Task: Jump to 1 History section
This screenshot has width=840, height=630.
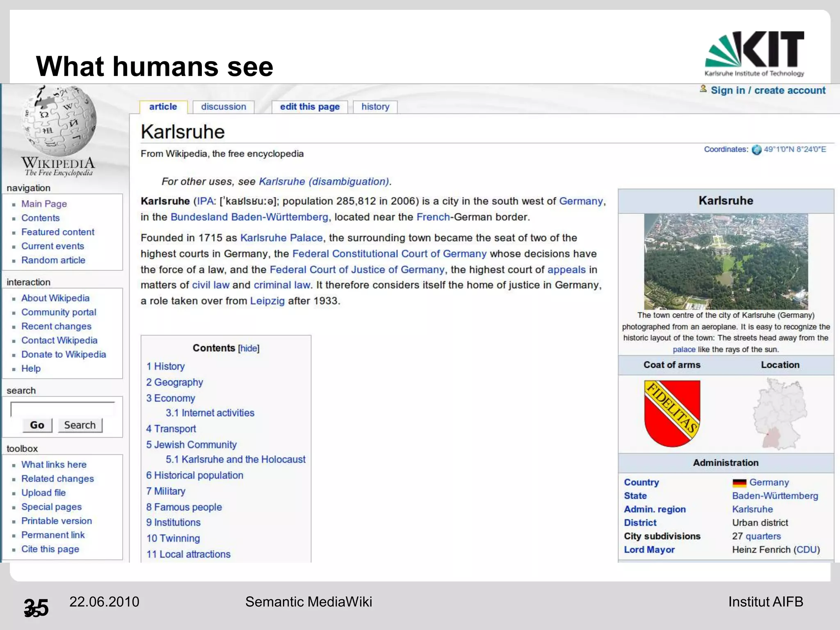Action: pos(165,366)
